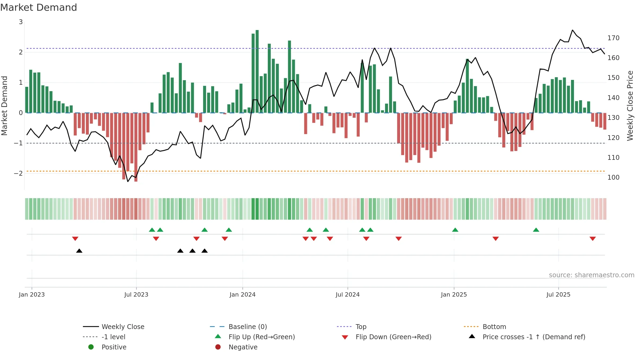This screenshot has width=644, height=362.
Task: Click the '3' demand axis tick label
Action: [21, 22]
